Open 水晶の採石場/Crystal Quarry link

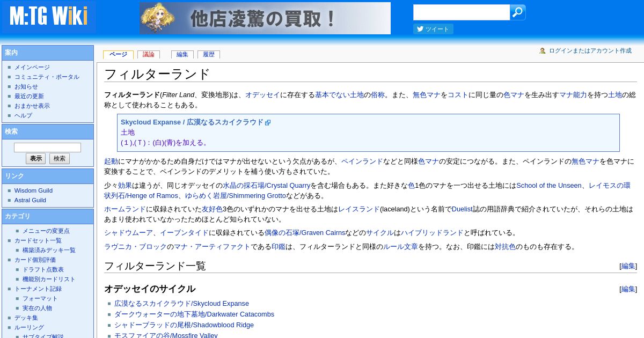point(267,186)
